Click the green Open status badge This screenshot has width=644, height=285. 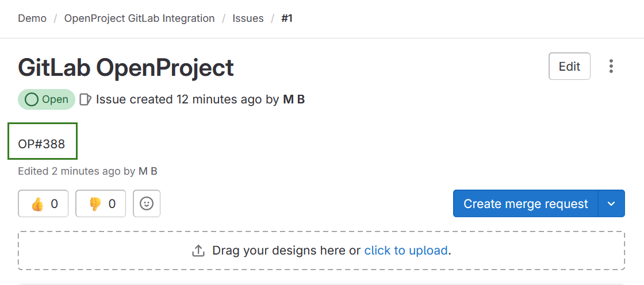[47, 99]
